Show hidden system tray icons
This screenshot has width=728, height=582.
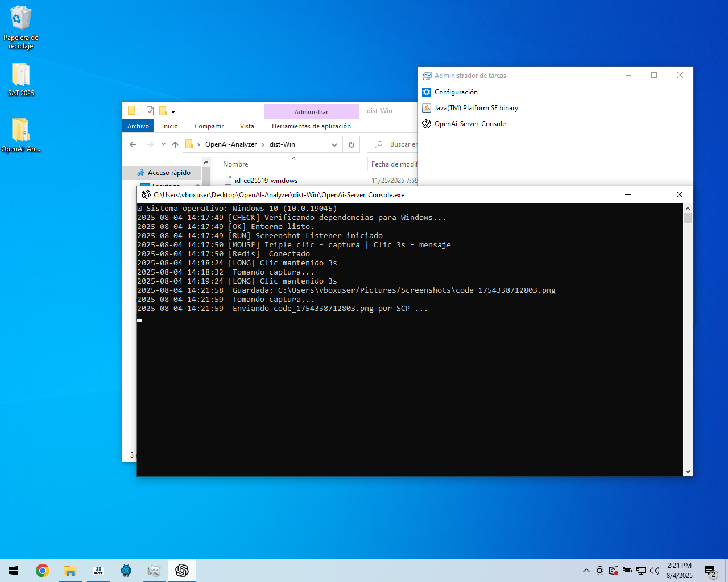[x=586, y=571]
